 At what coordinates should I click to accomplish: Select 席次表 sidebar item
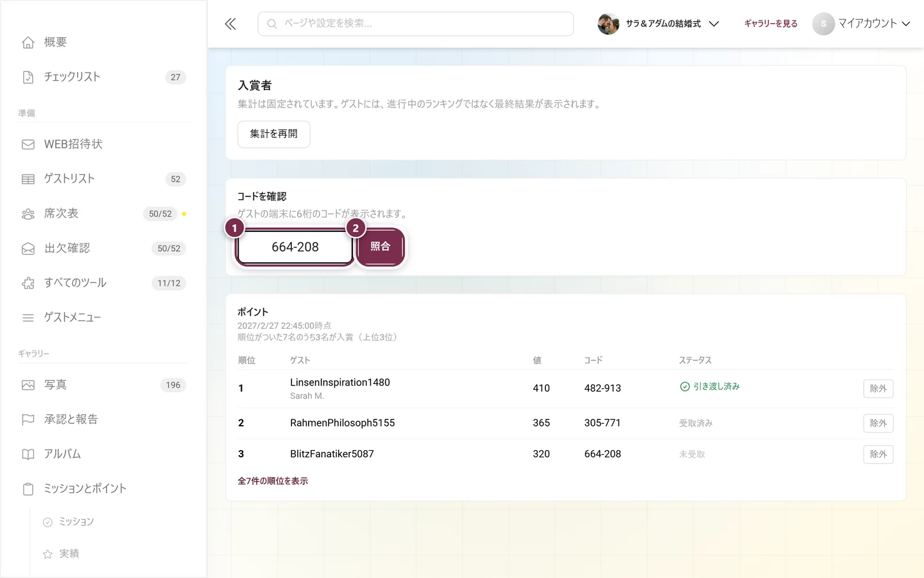tap(103, 214)
